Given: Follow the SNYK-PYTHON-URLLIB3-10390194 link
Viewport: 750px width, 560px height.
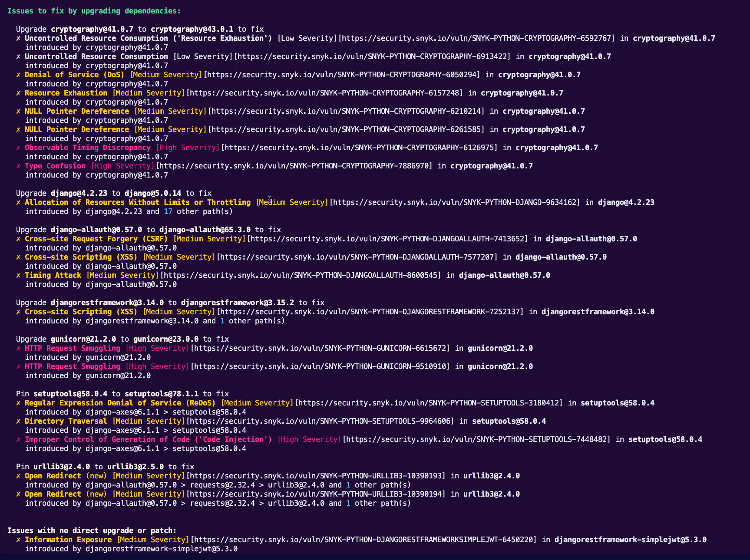Looking at the screenshot, I should tap(316, 494).
